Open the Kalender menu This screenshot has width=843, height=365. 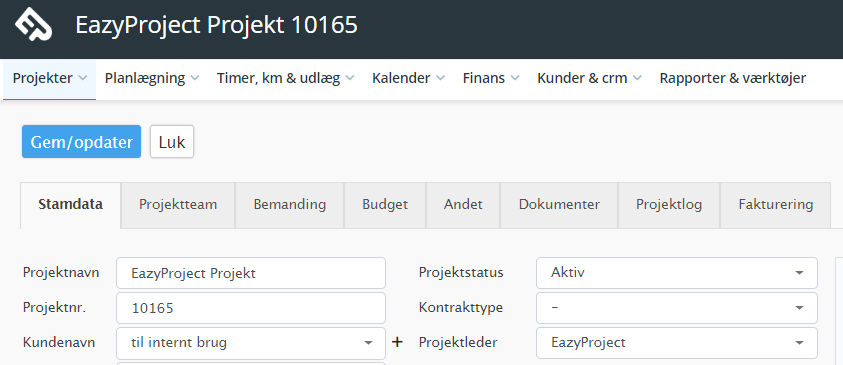pos(408,78)
